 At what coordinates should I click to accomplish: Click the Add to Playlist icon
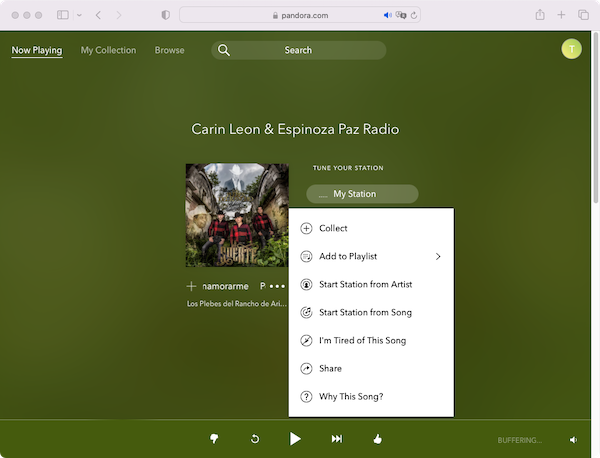306,256
